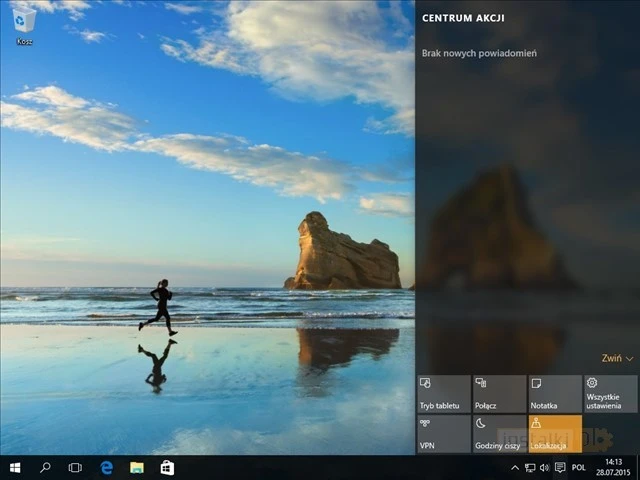Open Wszystkie ustawienia settings tile
Viewport: 640px width, 480px height.
point(610,394)
